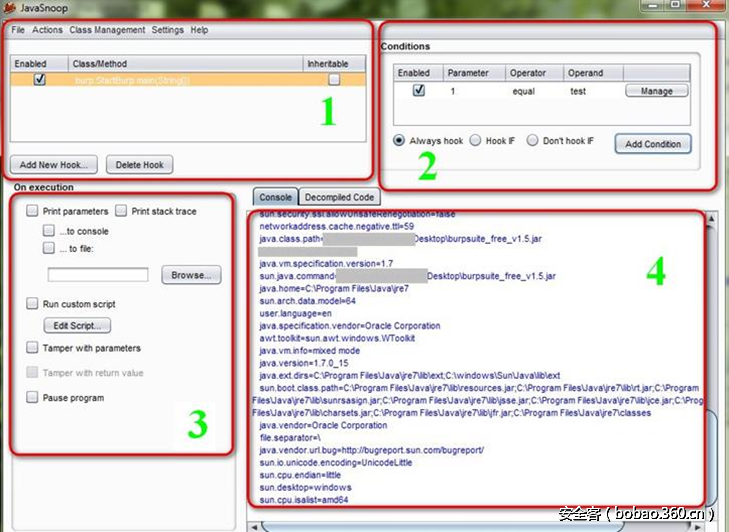Open the File menu
Viewport: 729px width, 532px height.
(18, 30)
